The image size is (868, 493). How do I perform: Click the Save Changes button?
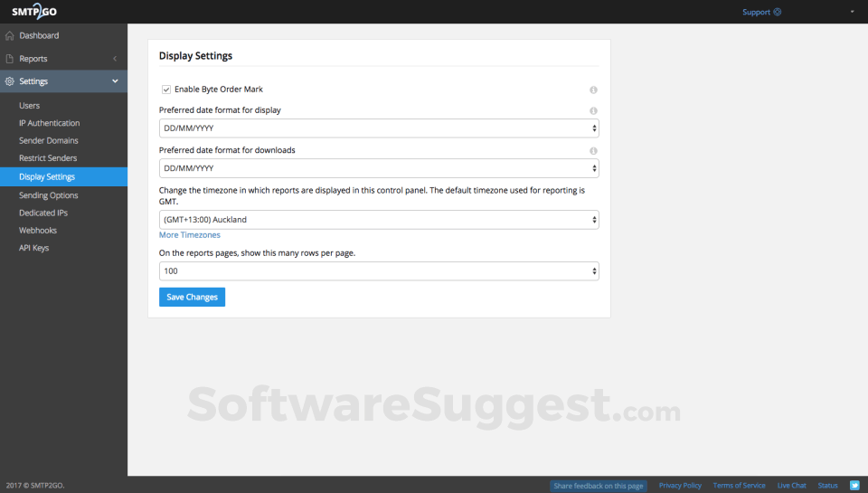click(192, 297)
